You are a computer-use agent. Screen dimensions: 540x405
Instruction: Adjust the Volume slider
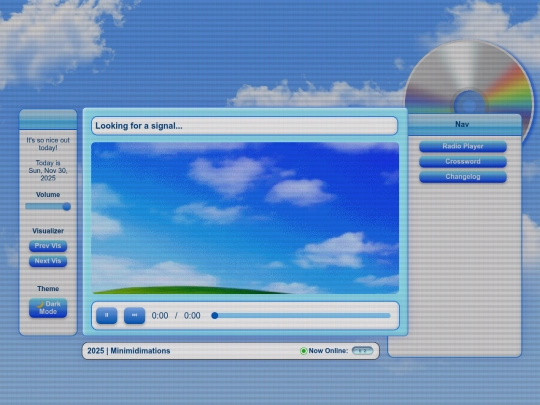[48, 206]
